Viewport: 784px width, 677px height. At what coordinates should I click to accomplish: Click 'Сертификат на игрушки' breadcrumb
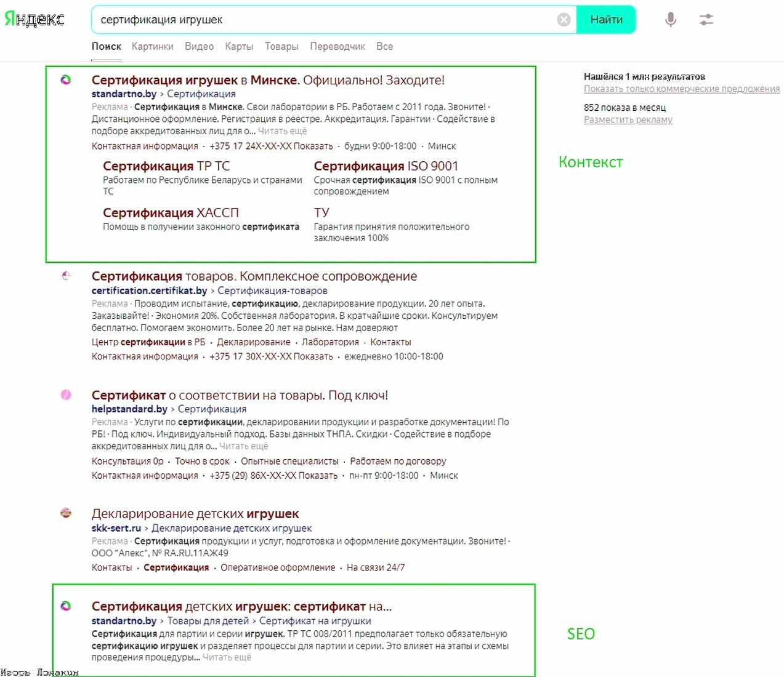pos(315,621)
